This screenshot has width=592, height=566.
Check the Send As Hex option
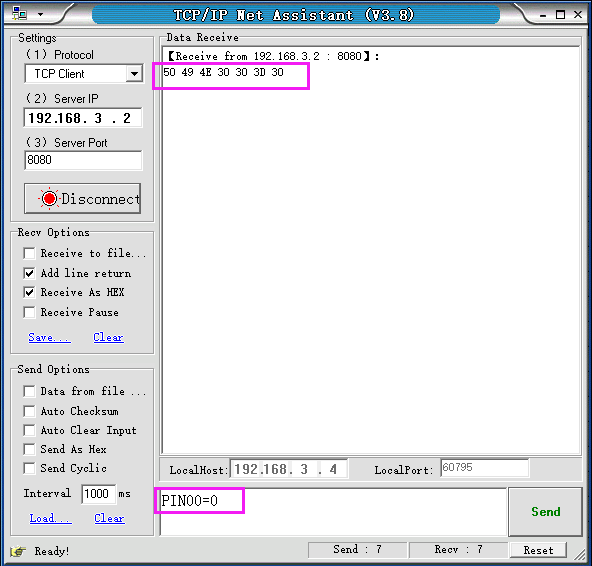coord(29,449)
